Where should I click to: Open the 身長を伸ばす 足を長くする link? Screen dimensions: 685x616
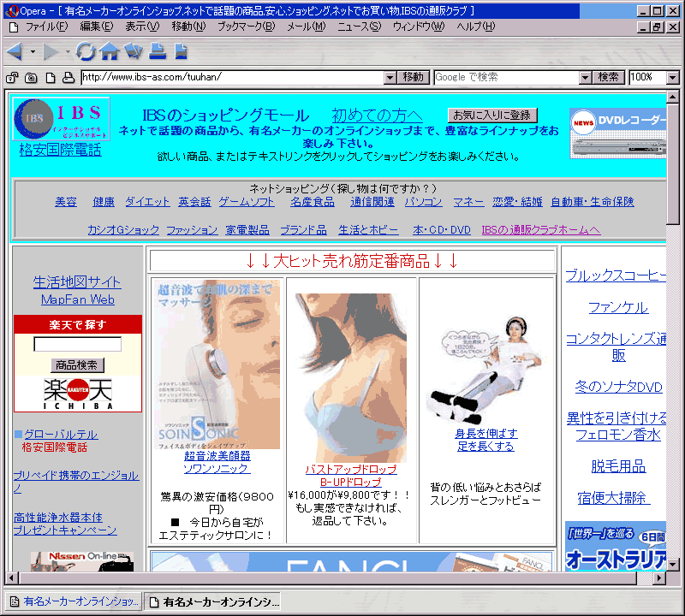(485, 440)
